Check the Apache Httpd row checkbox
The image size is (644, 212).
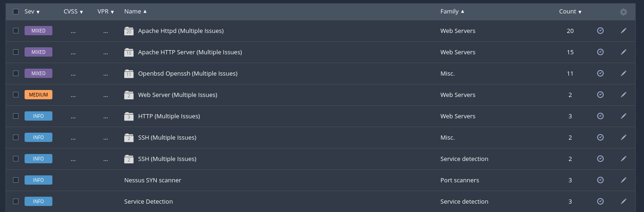pyautogui.click(x=16, y=31)
